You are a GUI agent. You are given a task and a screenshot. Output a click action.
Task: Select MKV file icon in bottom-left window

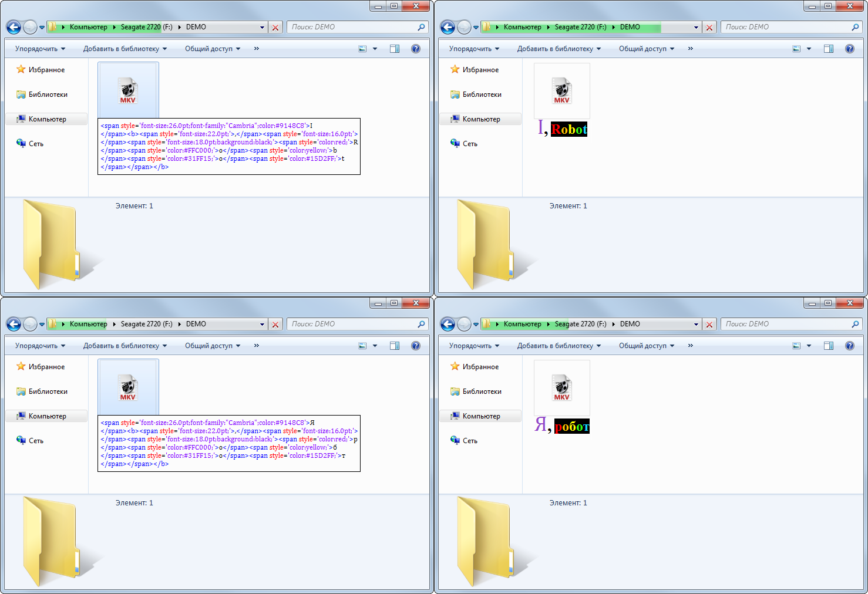click(x=128, y=388)
